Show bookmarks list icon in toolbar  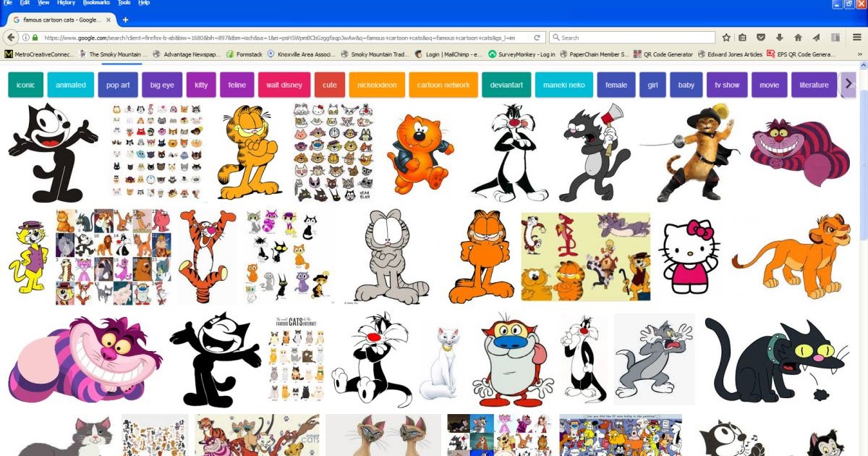pos(743,38)
